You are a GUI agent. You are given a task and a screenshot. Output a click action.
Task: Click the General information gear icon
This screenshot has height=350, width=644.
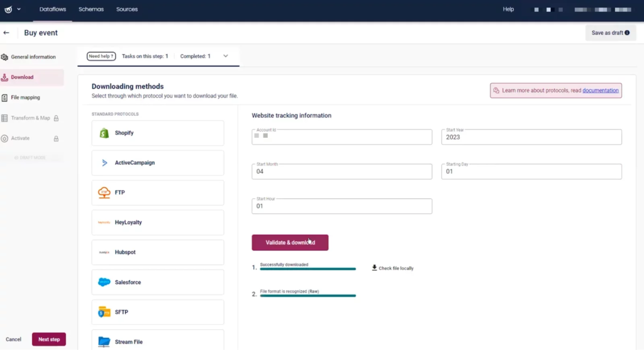[4, 57]
